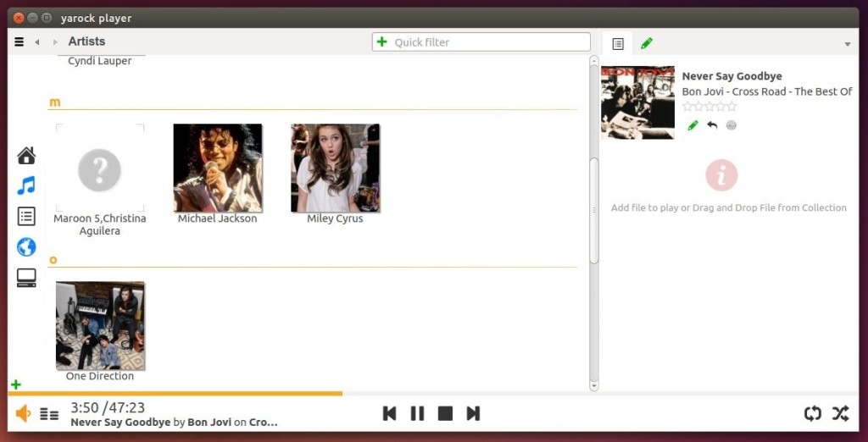Open the hamburger main menu
Viewport: 868px width, 442px height.
point(19,41)
